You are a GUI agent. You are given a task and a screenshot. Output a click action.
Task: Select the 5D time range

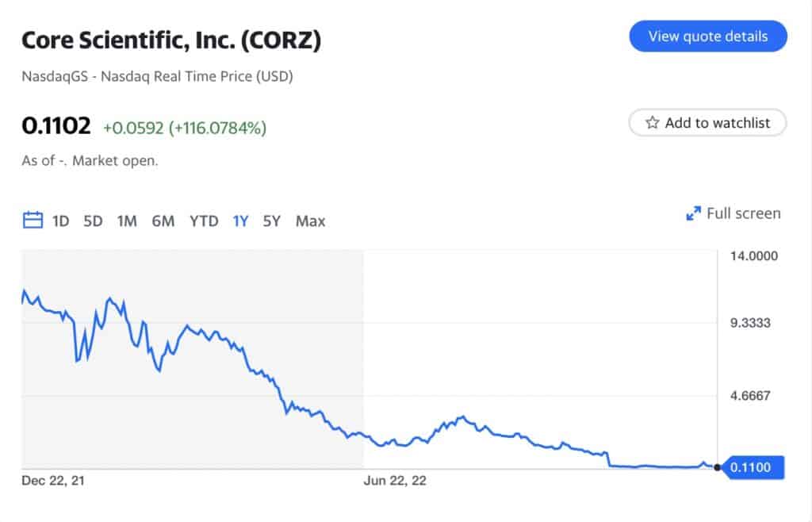pos(93,221)
